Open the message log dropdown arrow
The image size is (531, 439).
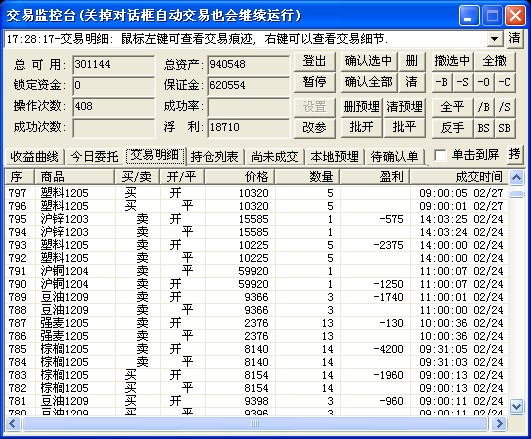coord(495,39)
